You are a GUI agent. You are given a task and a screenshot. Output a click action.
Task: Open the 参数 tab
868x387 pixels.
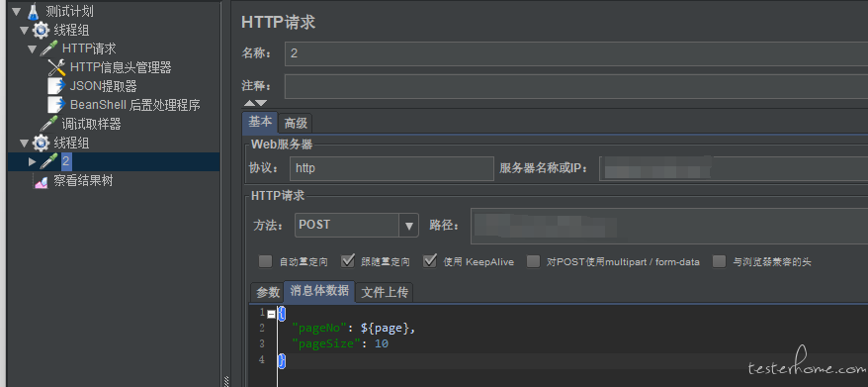[268, 292]
